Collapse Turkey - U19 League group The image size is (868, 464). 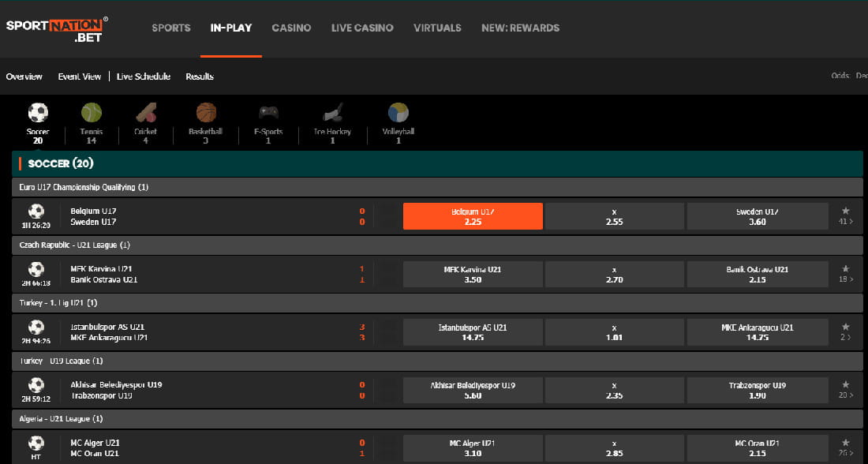coord(437,361)
